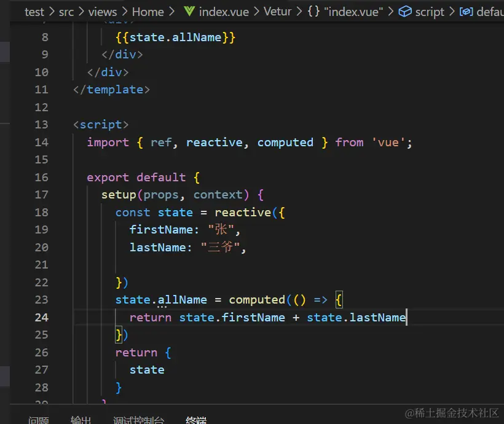Screen dimensions: 504x424
Task: Click the variable icon before 'default' breadcrumb
Action: 466,12
